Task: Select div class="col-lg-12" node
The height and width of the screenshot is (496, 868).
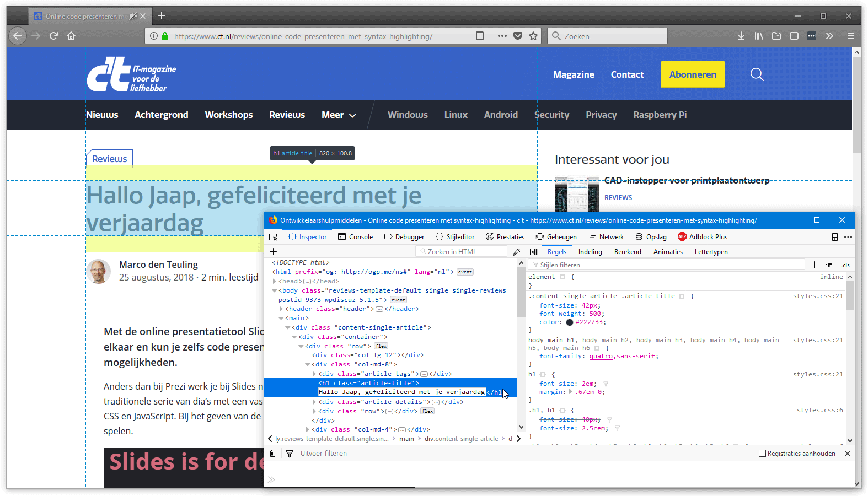Action: point(367,355)
